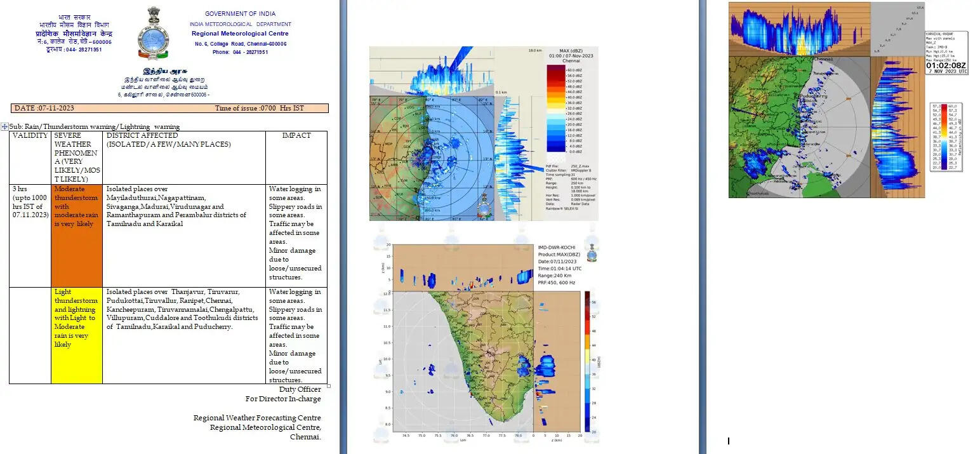Click the DATE :07-11-2023 text field
This screenshot has height=454, width=980.
(44, 109)
